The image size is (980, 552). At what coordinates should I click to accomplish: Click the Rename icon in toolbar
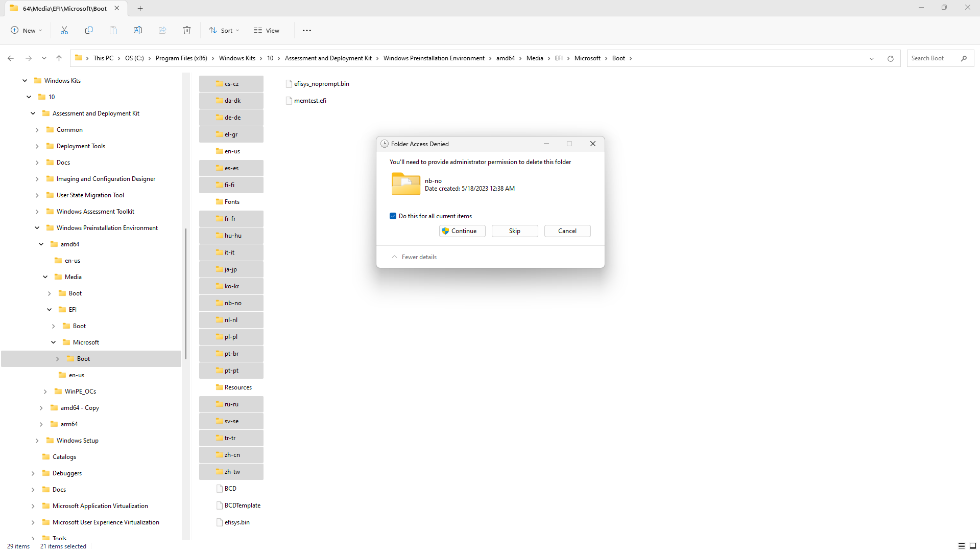tap(138, 31)
